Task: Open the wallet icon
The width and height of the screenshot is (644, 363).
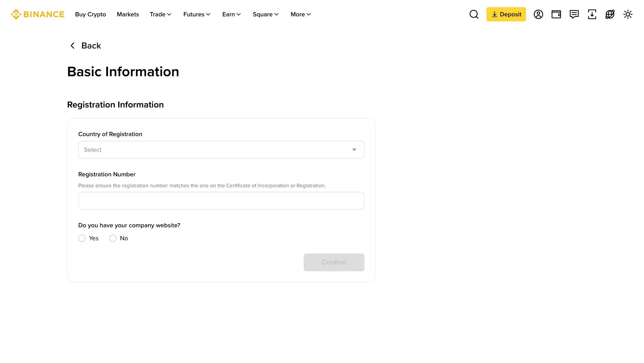Action: click(556, 14)
